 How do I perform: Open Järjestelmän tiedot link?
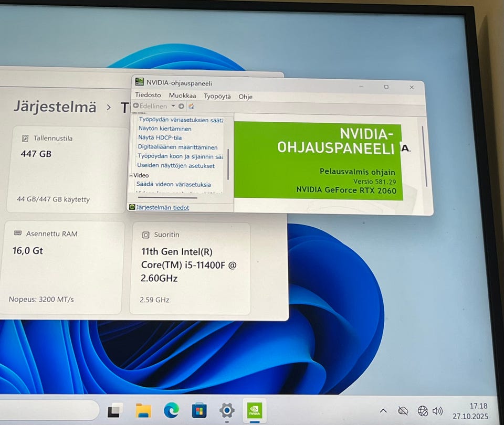pyautogui.click(x=162, y=208)
